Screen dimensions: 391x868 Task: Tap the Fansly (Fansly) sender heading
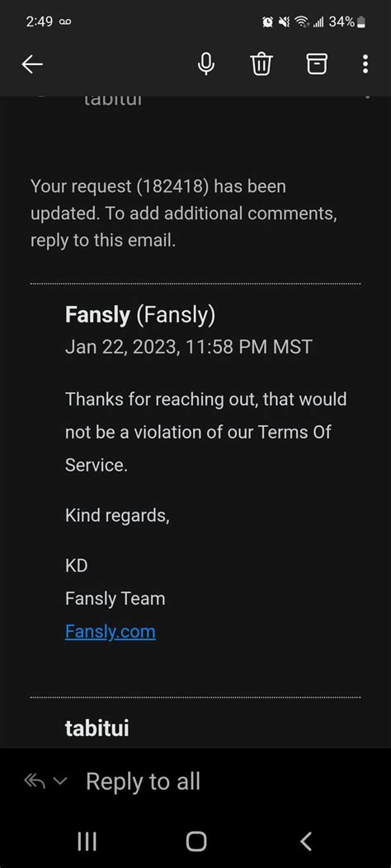pyautogui.click(x=140, y=315)
